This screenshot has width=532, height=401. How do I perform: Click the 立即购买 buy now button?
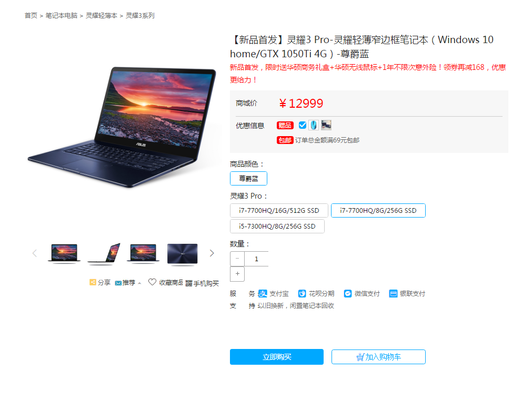tap(277, 357)
